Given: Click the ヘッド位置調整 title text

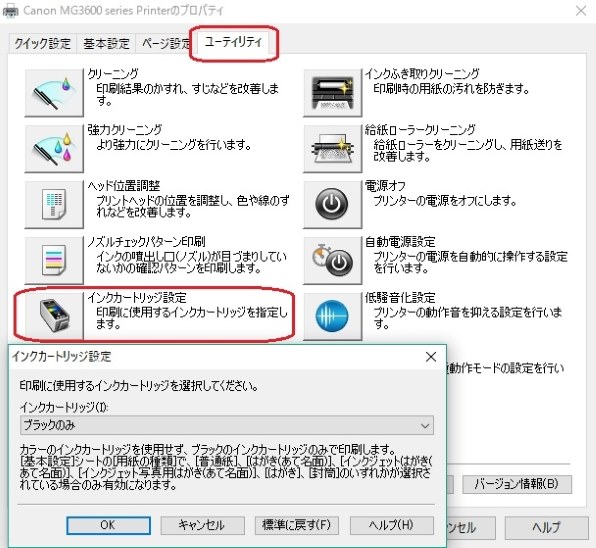Looking at the screenshot, I should pyautogui.click(x=124, y=186).
